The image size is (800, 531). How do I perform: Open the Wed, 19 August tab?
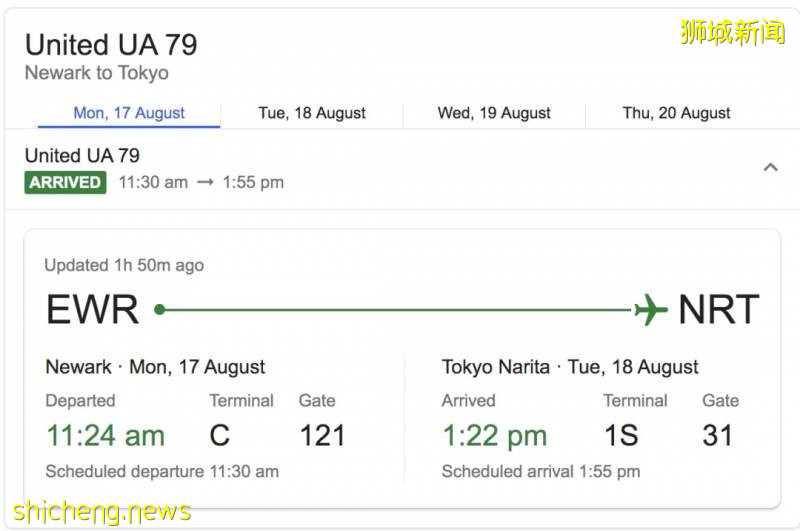[494, 113]
